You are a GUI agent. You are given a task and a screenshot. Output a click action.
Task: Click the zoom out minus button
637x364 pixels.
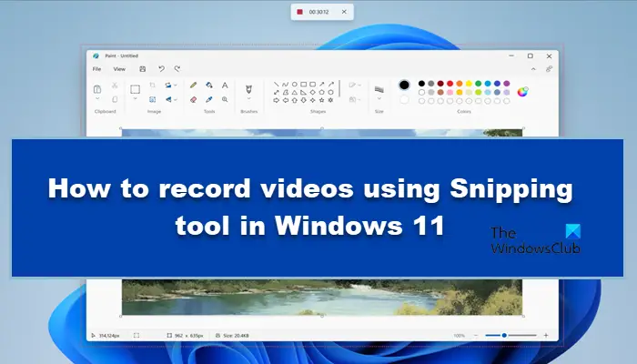click(476, 336)
